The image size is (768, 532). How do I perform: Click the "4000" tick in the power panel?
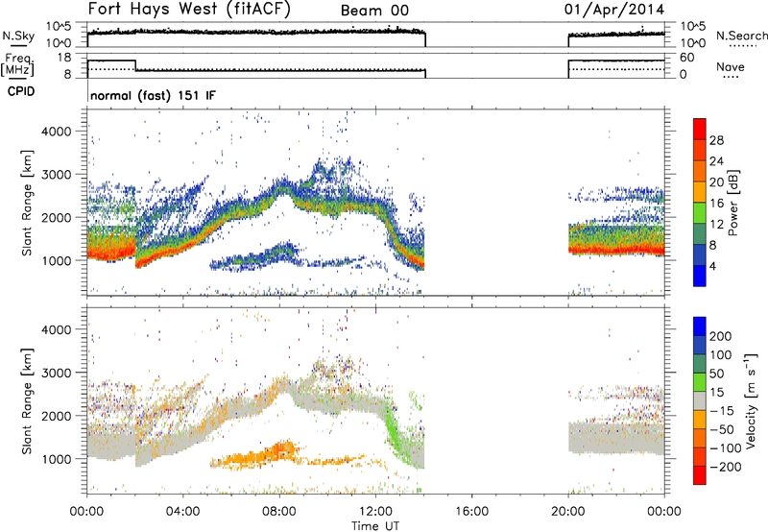(x=56, y=132)
